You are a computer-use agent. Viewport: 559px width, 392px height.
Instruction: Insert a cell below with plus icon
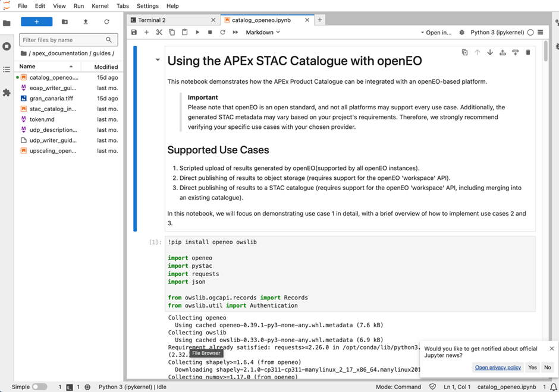(146, 33)
